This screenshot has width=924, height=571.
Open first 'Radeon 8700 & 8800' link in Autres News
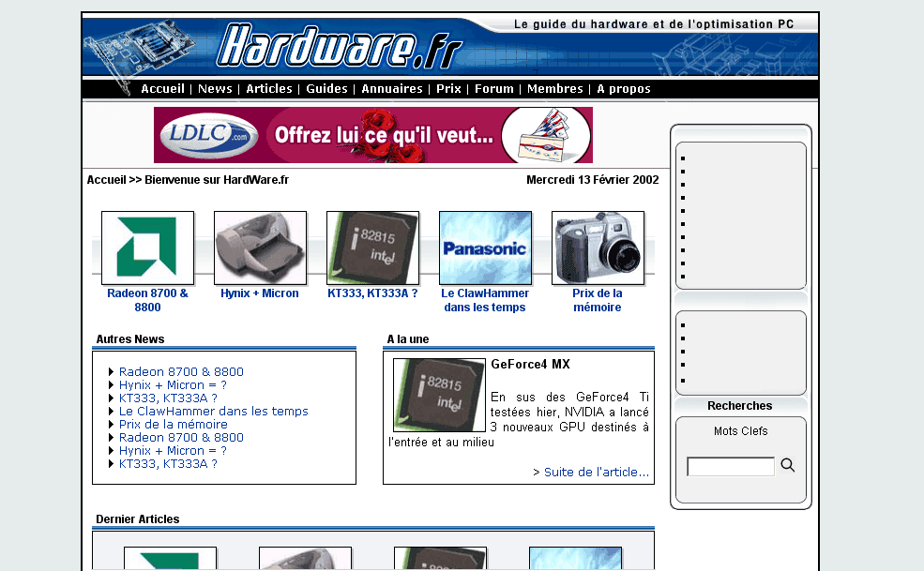181,372
